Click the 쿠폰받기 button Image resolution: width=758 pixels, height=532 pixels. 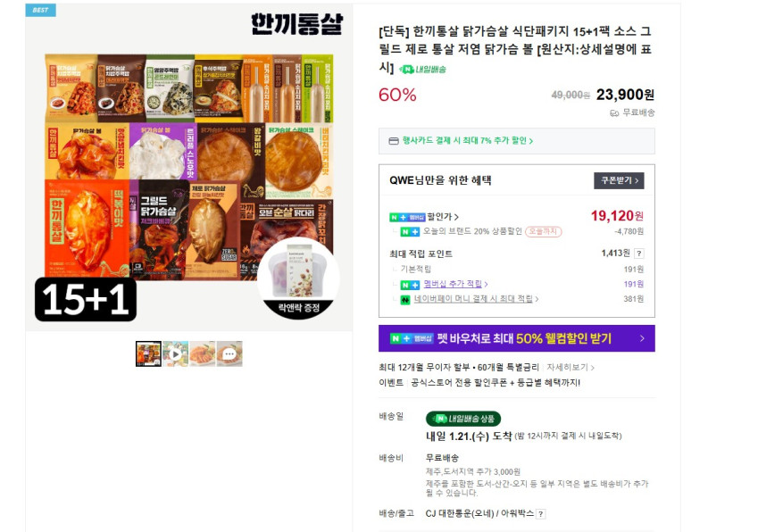pyautogui.click(x=619, y=180)
